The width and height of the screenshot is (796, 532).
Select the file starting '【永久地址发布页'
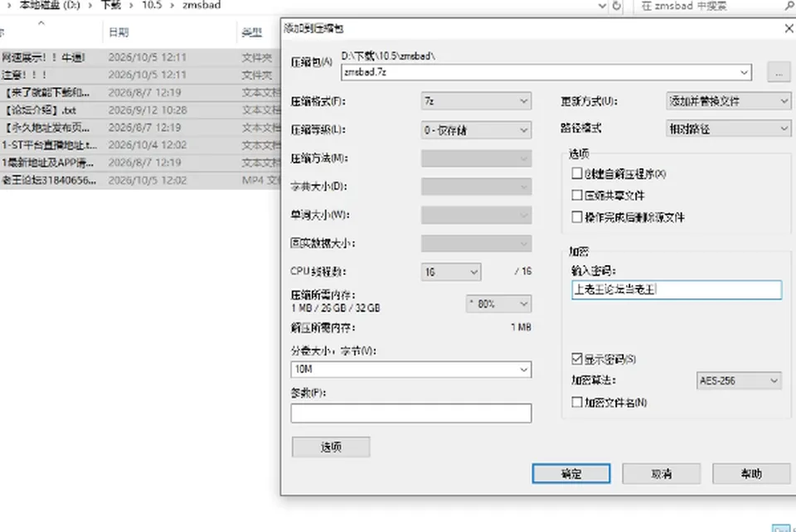140,128
